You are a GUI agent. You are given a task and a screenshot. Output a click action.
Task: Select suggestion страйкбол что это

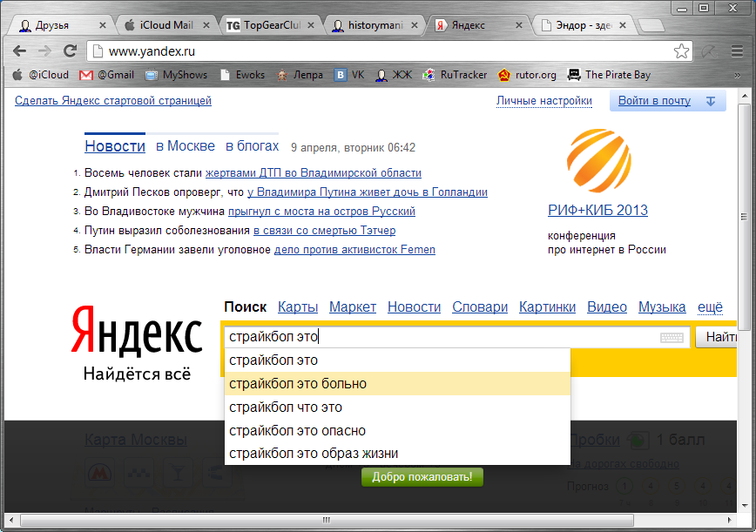coord(397,407)
